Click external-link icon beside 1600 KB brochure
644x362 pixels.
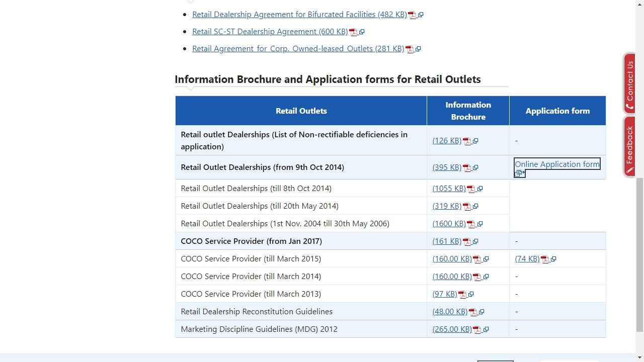pyautogui.click(x=480, y=224)
